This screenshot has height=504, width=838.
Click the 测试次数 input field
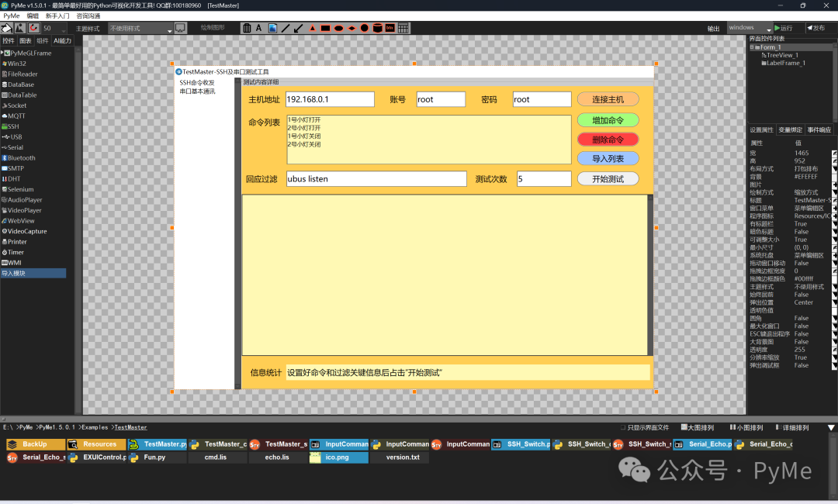(x=544, y=179)
